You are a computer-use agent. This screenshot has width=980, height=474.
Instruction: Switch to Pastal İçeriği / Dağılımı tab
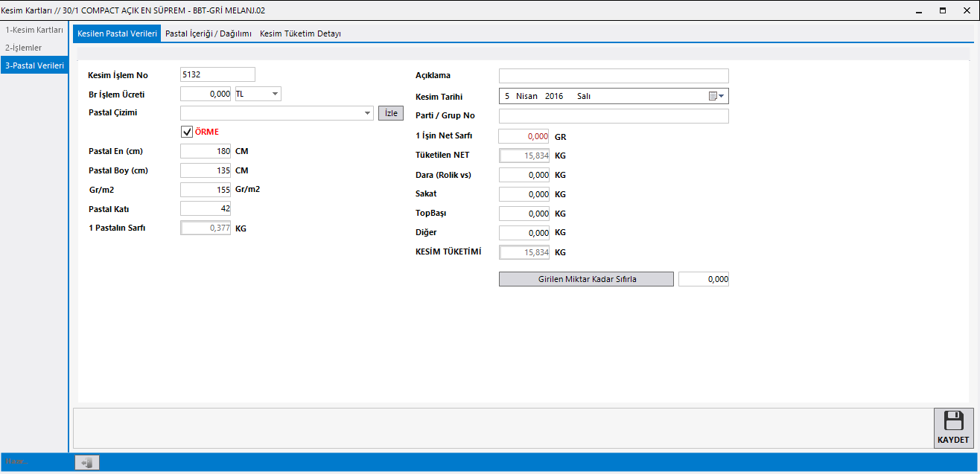click(208, 33)
